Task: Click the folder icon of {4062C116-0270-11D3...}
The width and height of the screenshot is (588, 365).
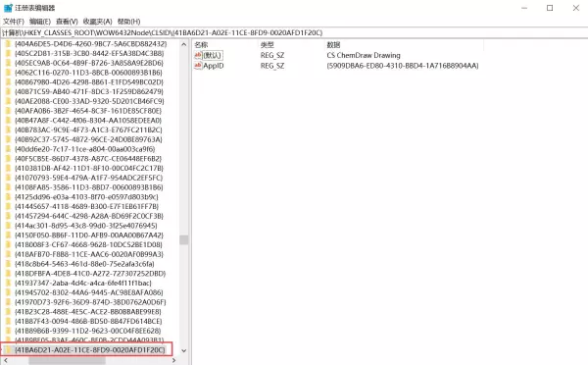Action: 8,72
